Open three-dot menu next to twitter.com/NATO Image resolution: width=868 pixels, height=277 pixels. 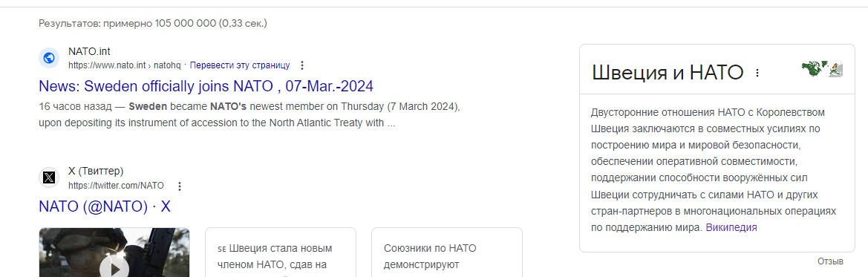click(x=179, y=186)
